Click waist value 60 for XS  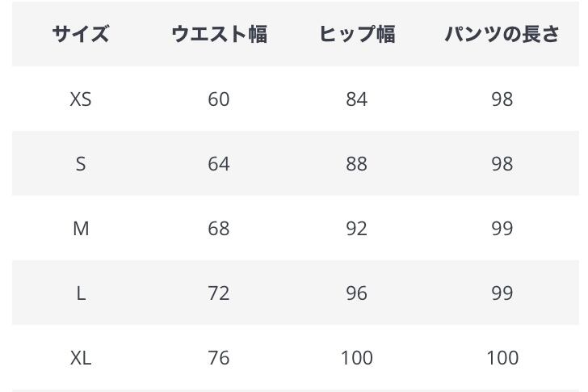point(219,99)
